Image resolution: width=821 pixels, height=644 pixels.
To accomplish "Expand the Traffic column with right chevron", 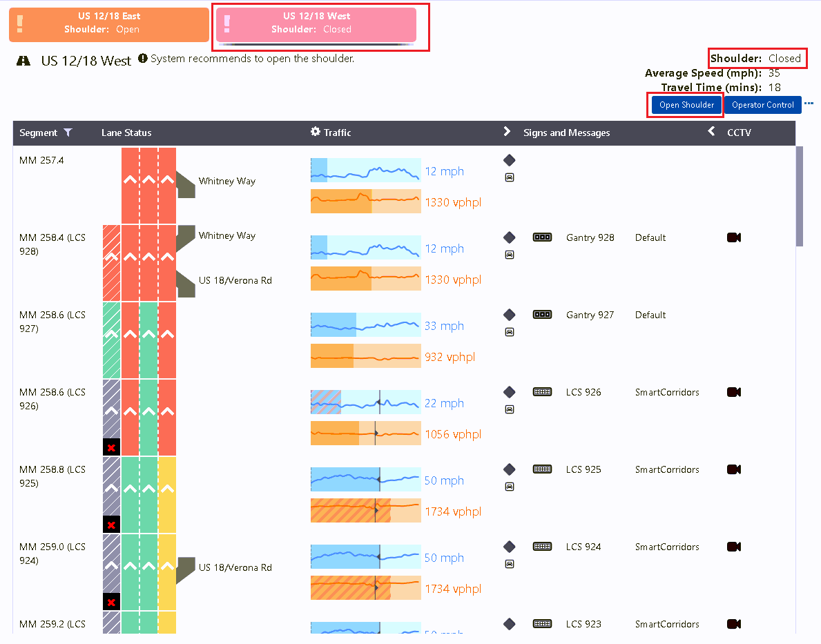I will [x=506, y=131].
